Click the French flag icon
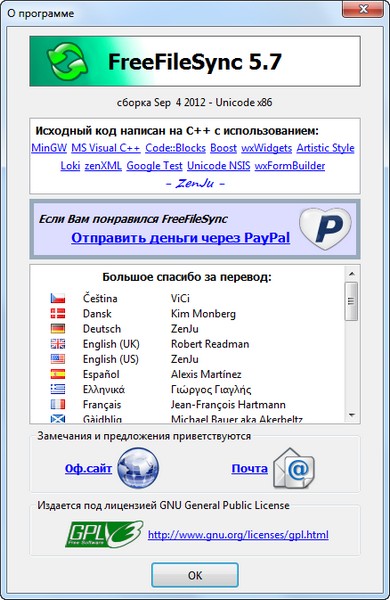 point(58,404)
